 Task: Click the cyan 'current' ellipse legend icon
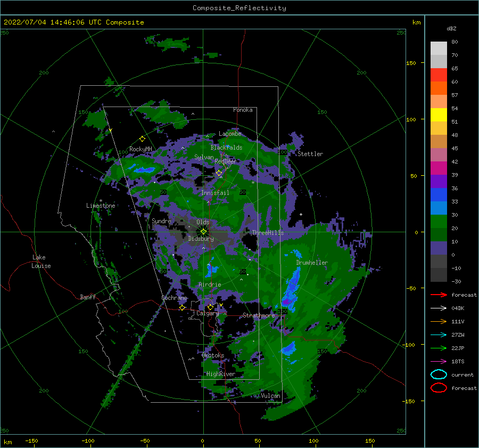click(439, 374)
